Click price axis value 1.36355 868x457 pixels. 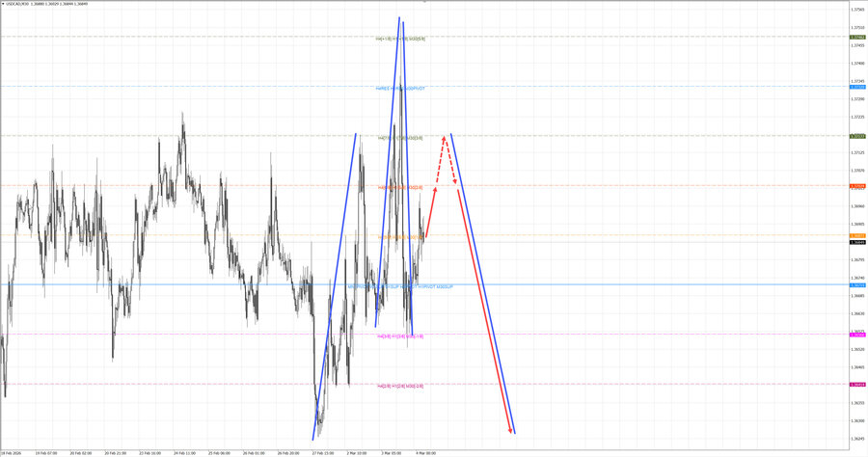click(x=858, y=403)
